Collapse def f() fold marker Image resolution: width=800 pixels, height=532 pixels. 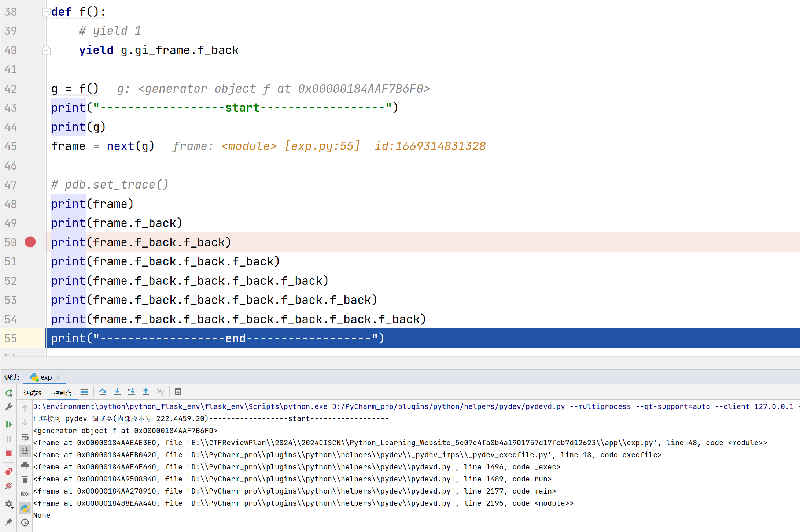(x=46, y=12)
